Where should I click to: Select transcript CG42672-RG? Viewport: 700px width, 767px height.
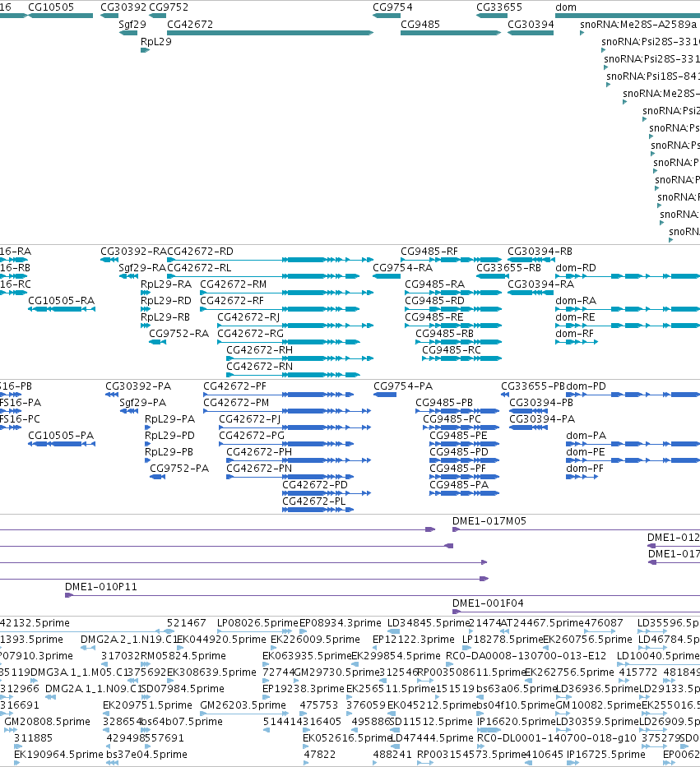pos(289,342)
